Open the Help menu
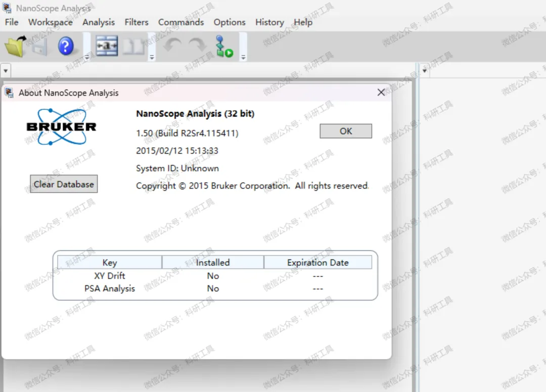Viewport: 546px width, 392px height. tap(303, 22)
